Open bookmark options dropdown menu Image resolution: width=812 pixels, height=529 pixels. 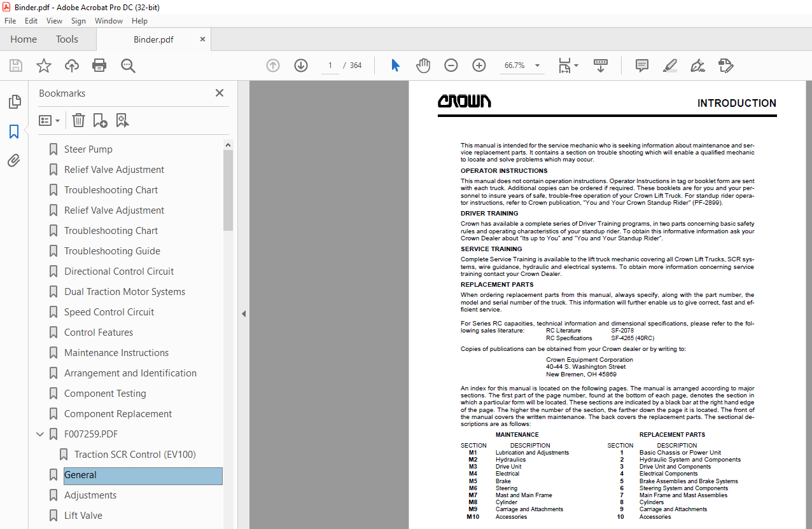click(x=49, y=120)
